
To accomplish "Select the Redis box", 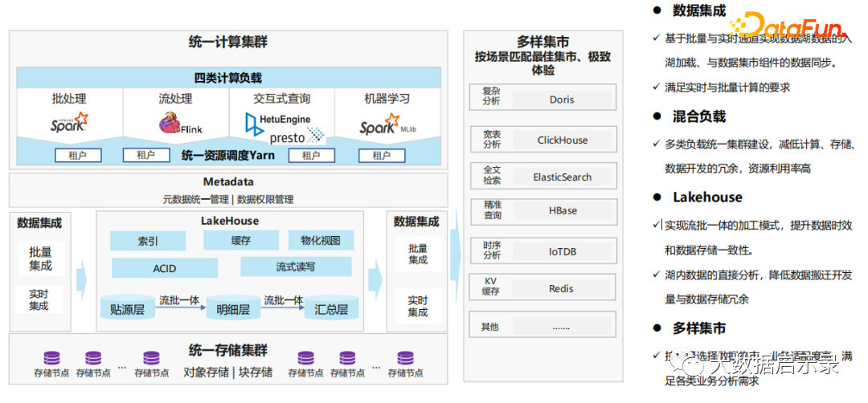I will 561,288.
